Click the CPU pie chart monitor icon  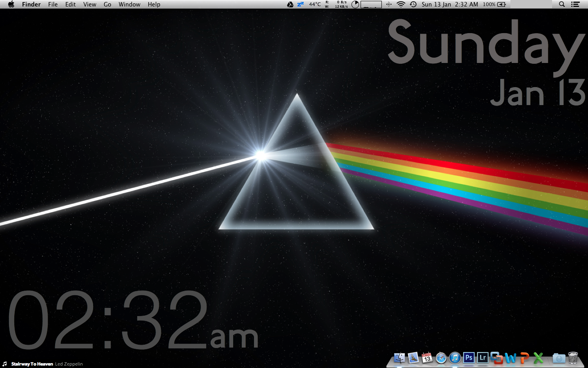pos(355,4)
